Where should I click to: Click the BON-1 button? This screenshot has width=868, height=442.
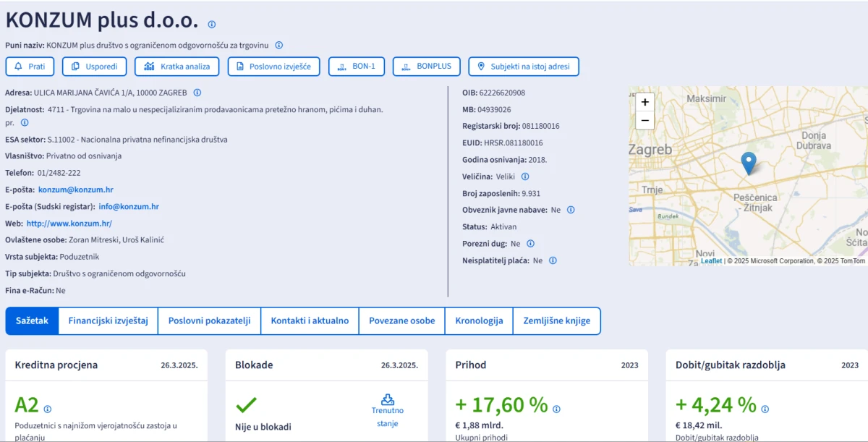357,67
